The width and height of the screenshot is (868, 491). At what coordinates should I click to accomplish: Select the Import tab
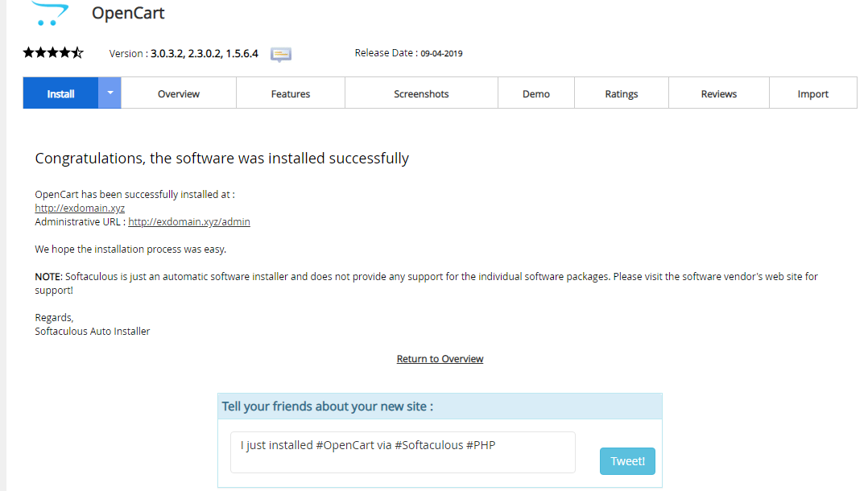[x=812, y=93]
